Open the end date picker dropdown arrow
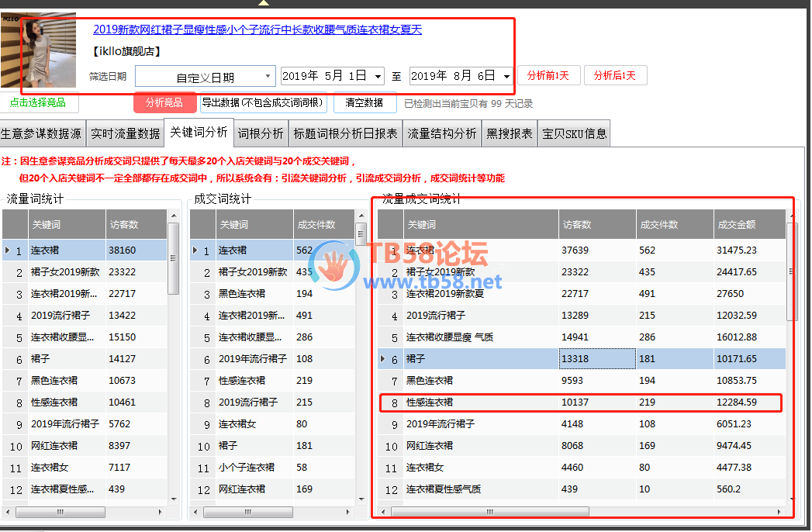 coord(506,76)
